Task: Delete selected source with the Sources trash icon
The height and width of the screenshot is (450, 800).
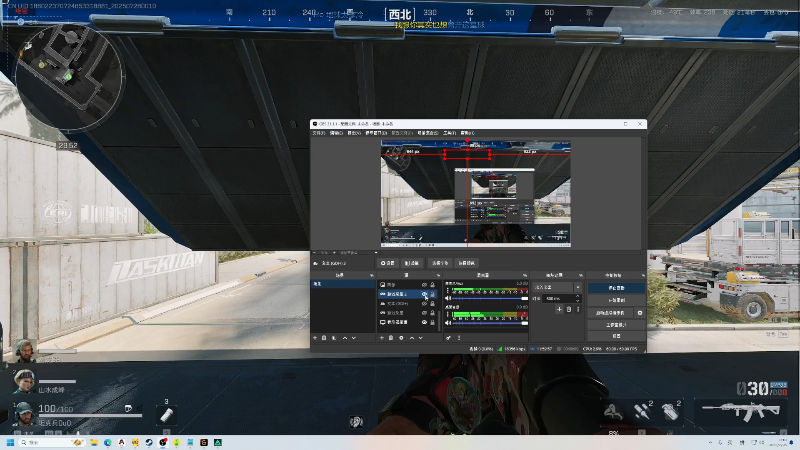Action: pyautogui.click(x=391, y=338)
